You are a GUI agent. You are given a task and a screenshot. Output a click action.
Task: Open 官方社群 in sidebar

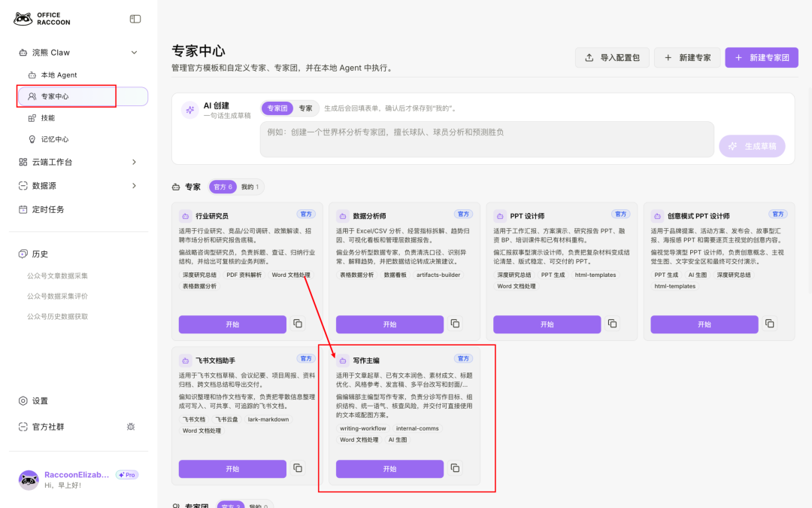tap(47, 427)
